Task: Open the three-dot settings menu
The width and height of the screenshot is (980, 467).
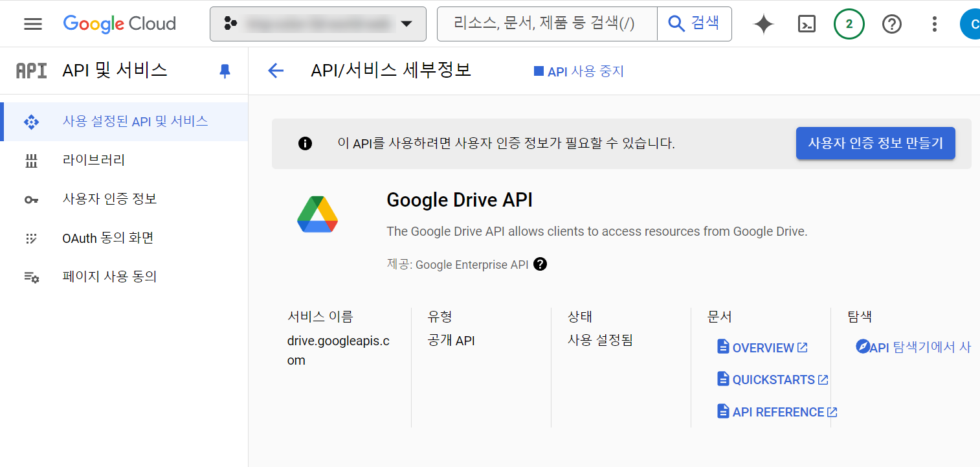Action: [934, 25]
